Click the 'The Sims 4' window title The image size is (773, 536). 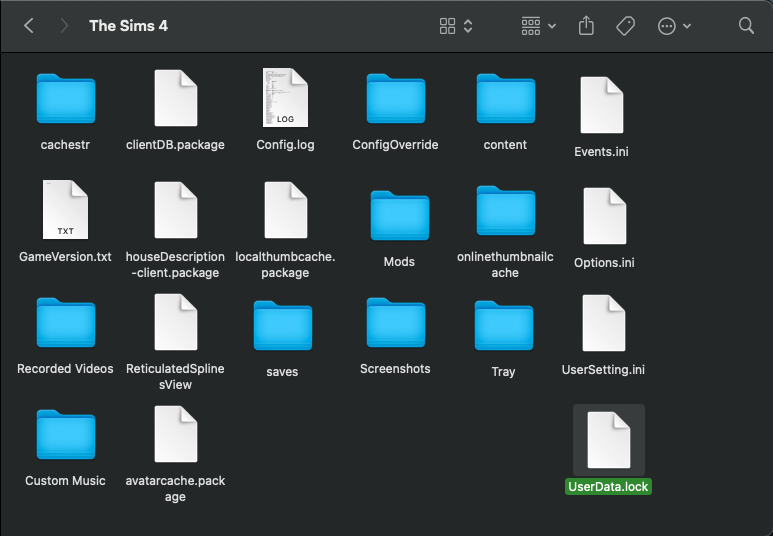[128, 26]
